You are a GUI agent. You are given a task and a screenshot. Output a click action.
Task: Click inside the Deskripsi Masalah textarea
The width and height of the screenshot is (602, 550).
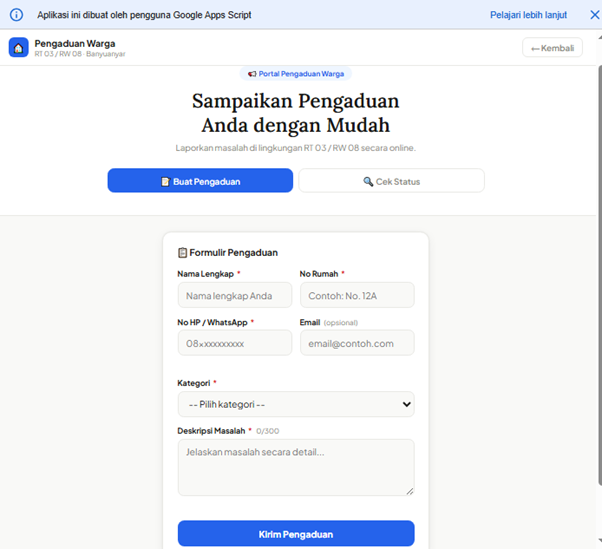coord(295,466)
